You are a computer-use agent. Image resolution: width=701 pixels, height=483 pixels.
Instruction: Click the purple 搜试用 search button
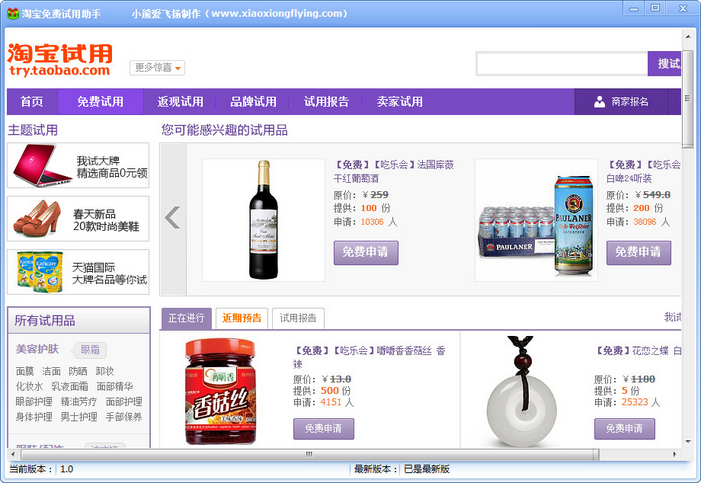tap(664, 64)
